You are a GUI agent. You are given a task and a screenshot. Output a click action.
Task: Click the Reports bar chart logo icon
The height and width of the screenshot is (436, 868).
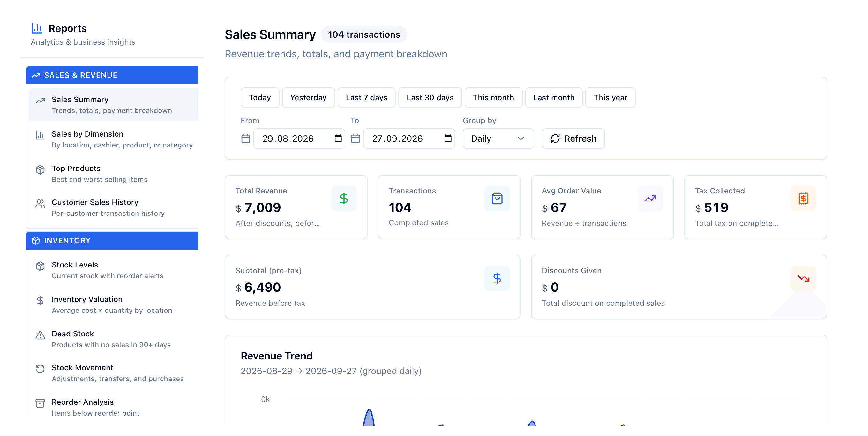(36, 28)
